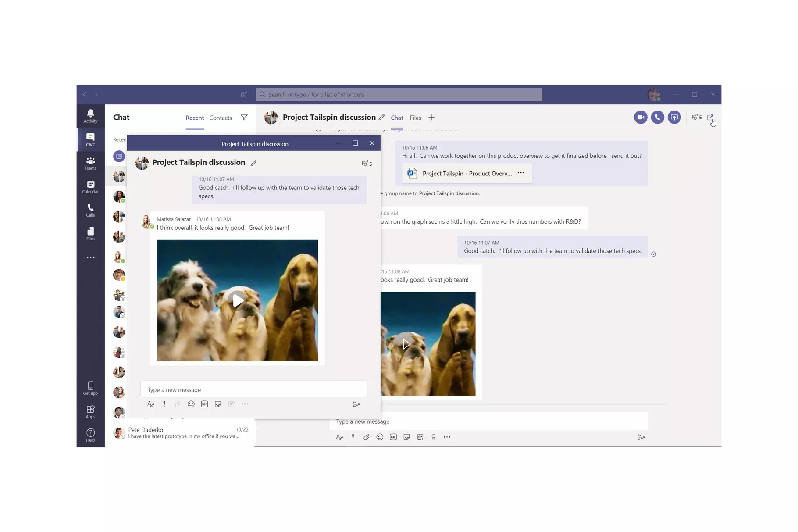Switch to the Contacts tab
This screenshot has width=798, height=532.
pyautogui.click(x=221, y=118)
